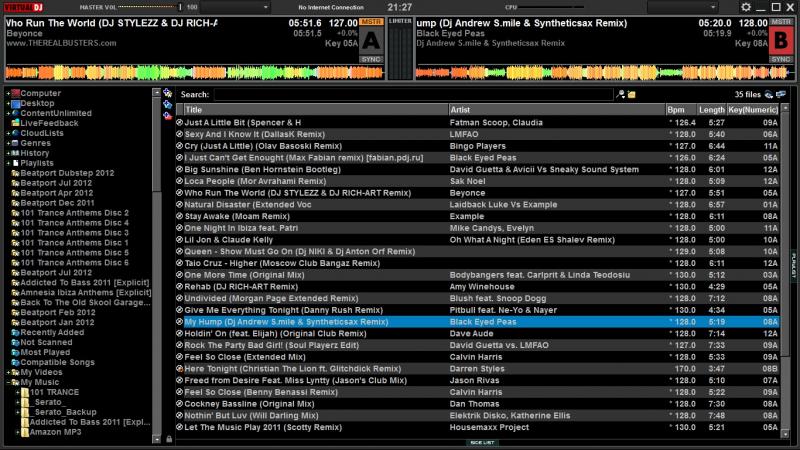
Task: Click Playlists in the folder tree
Action: point(36,163)
